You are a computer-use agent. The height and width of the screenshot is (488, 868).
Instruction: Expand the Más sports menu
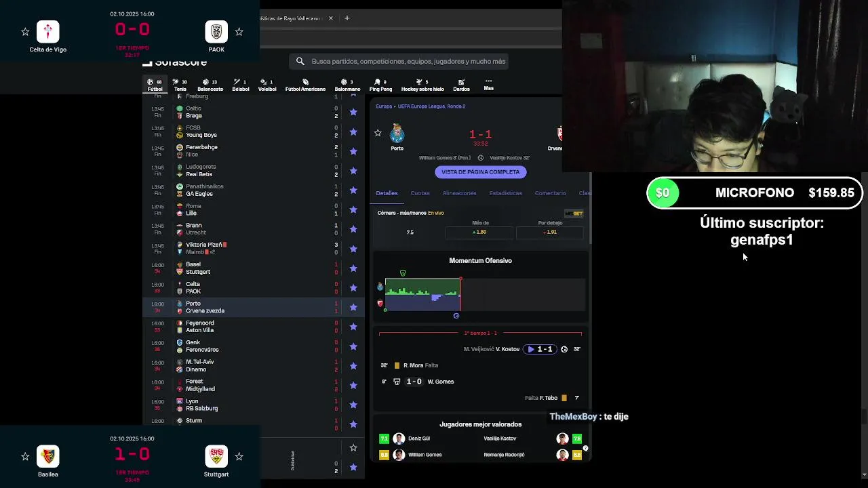pos(488,85)
